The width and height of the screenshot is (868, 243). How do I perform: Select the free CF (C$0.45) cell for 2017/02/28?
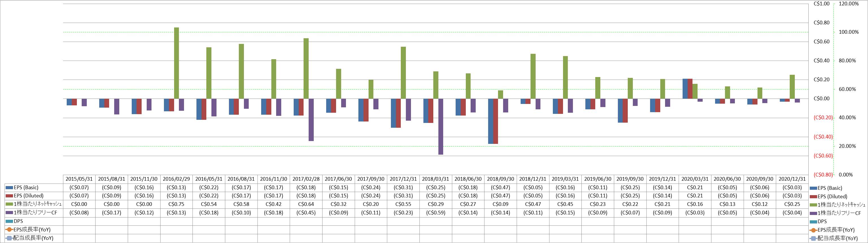[x=306, y=213]
